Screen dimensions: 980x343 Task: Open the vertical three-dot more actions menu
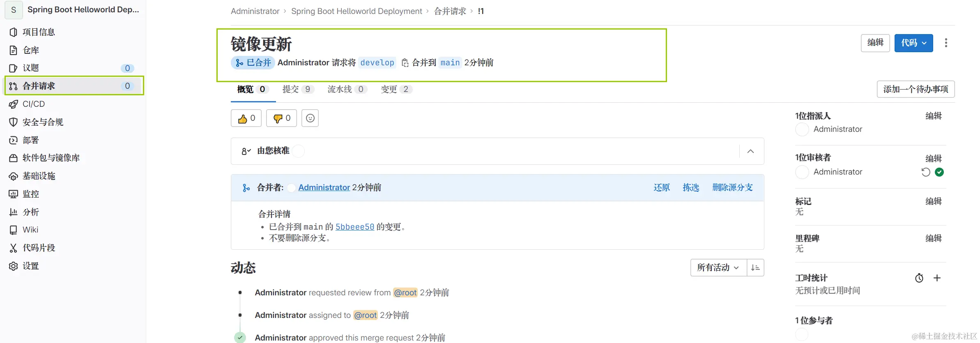[946, 43]
